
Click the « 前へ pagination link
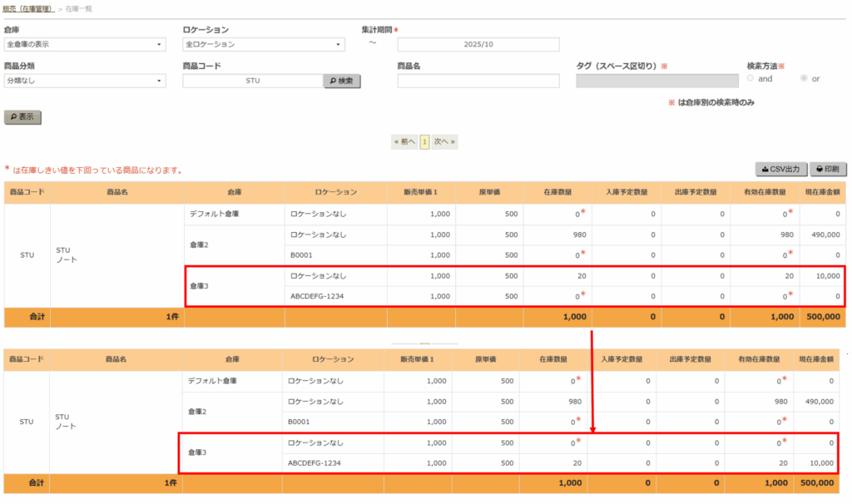(x=404, y=141)
